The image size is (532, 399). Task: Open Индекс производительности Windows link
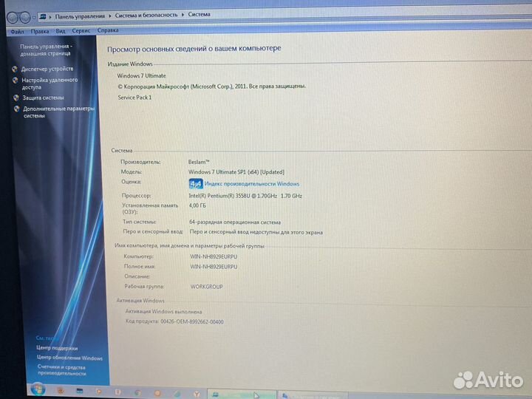[x=252, y=184]
